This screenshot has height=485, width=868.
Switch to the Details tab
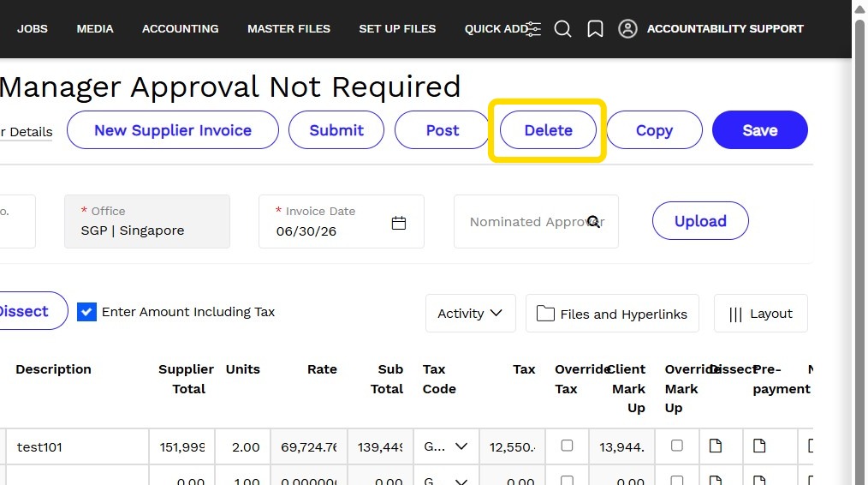pos(27,132)
